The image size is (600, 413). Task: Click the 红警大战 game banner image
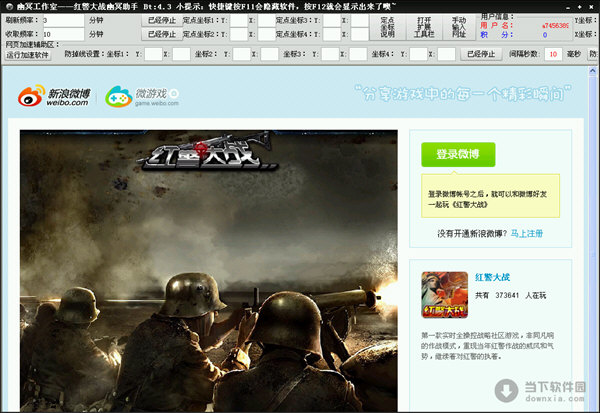(x=209, y=271)
